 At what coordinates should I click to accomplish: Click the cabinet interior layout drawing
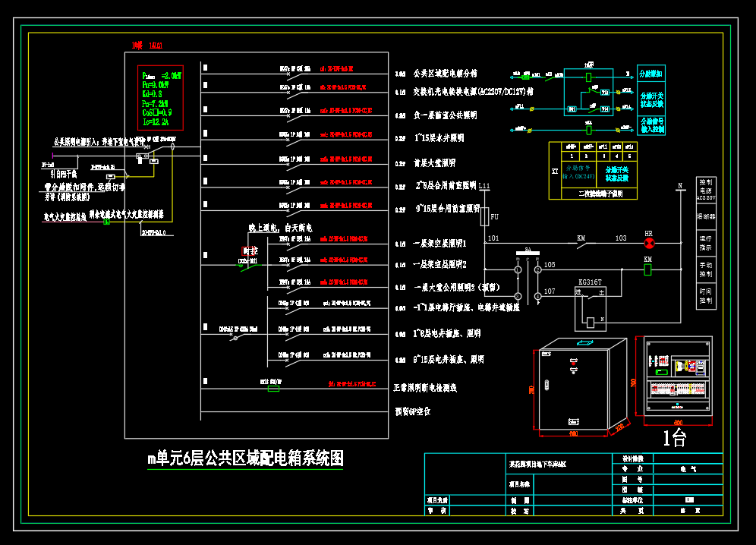[x=677, y=376]
